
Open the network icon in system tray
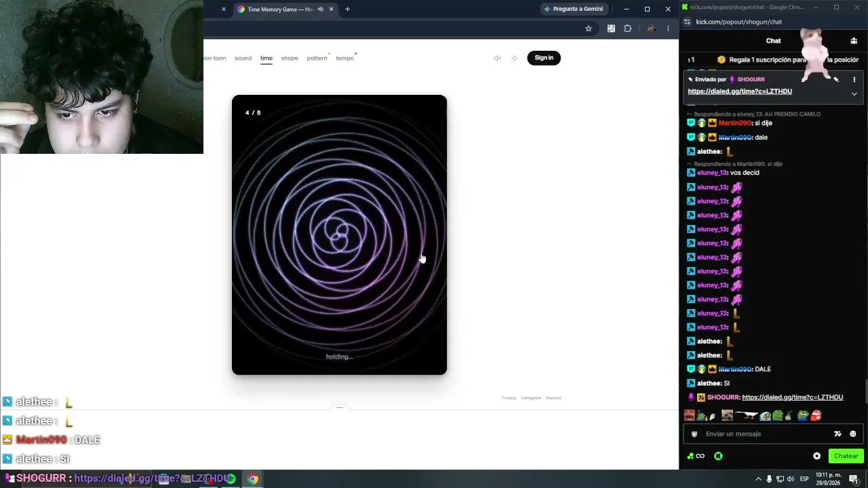pos(780,479)
